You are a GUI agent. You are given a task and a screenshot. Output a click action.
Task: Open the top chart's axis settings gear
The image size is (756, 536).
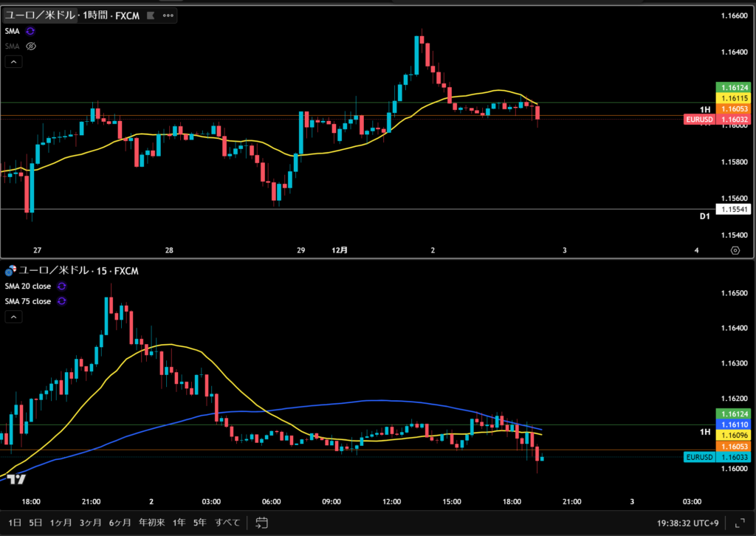click(x=735, y=250)
